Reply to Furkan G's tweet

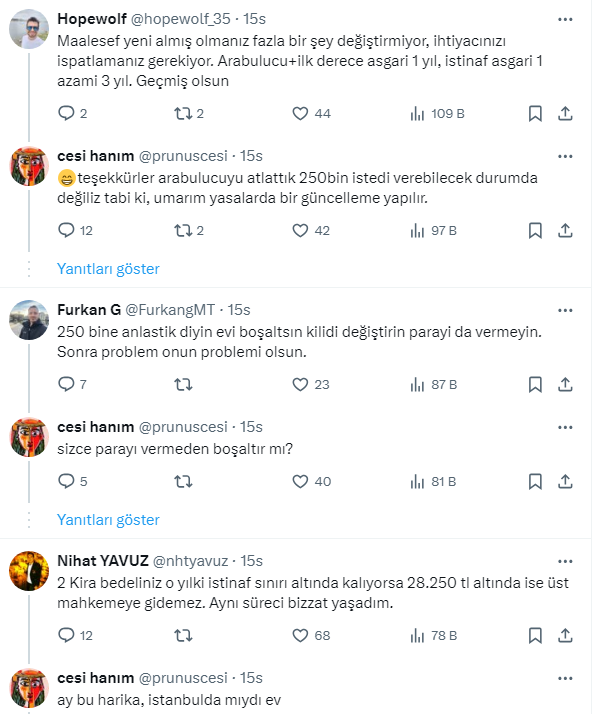[67, 384]
